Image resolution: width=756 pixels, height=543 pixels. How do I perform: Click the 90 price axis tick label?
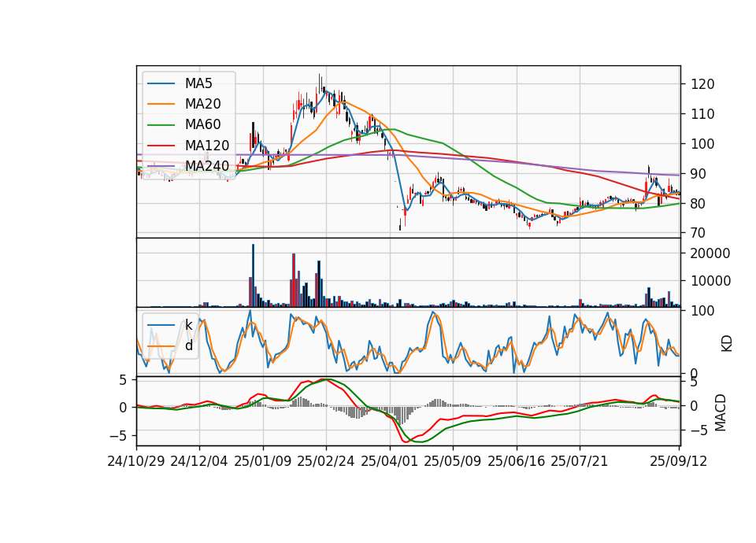[x=699, y=174]
